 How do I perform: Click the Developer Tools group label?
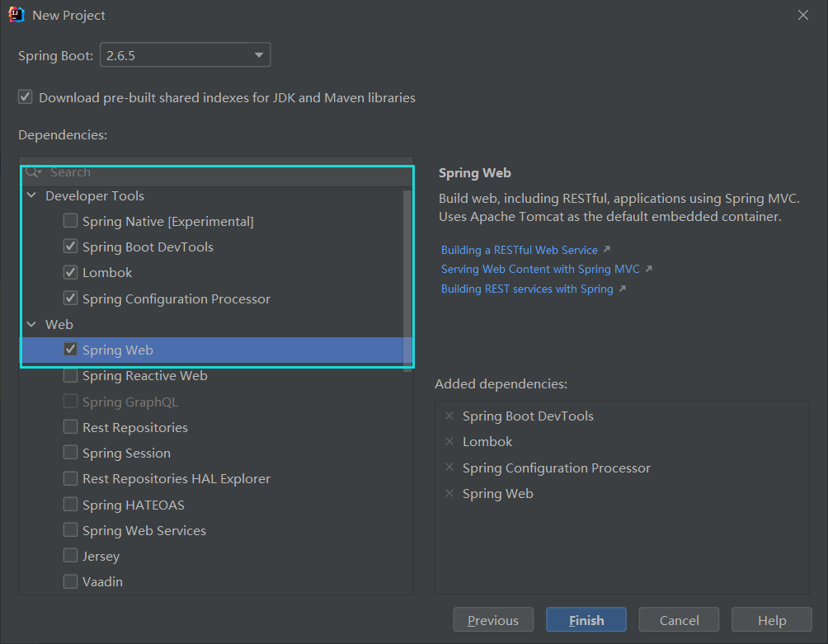tap(95, 196)
